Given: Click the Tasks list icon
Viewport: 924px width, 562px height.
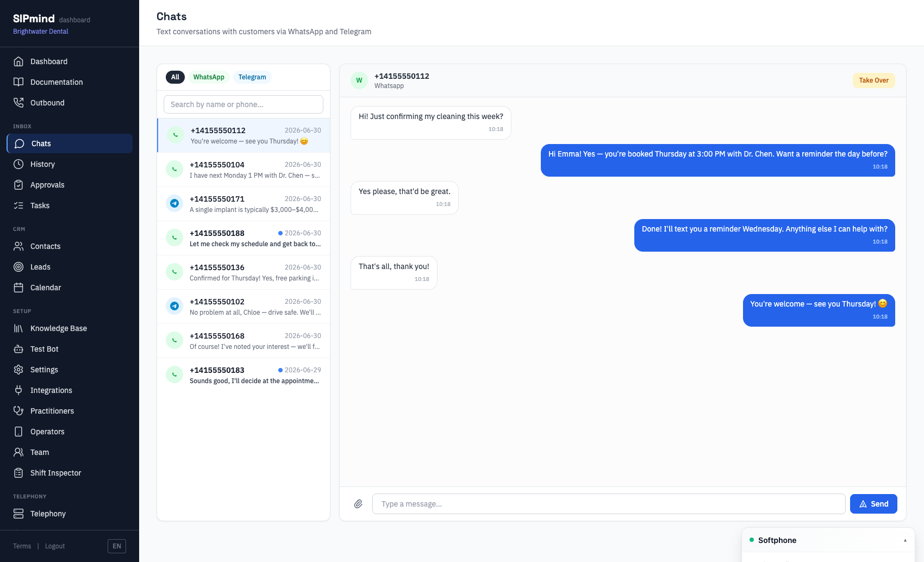Looking at the screenshot, I should click(x=18, y=205).
